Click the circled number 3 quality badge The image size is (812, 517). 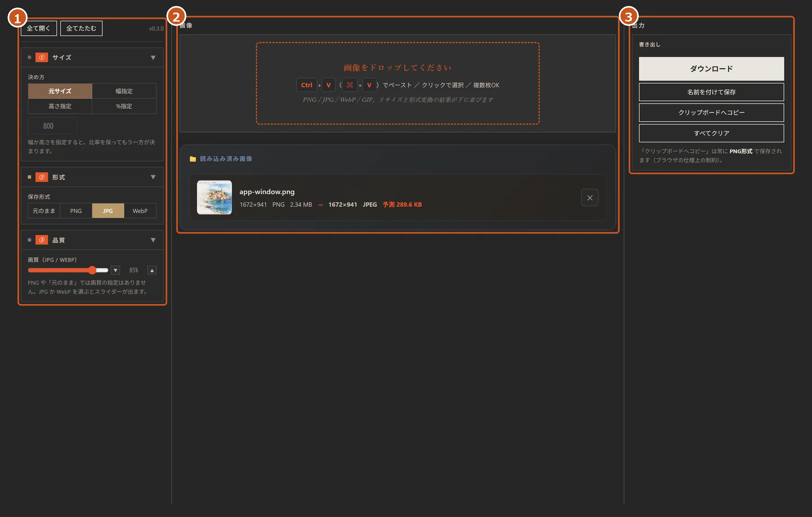click(42, 240)
